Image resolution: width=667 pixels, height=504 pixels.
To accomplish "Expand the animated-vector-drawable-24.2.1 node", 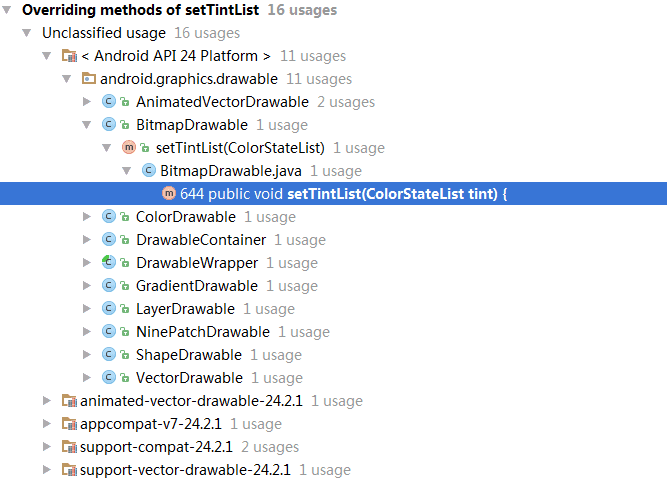I will coord(47,401).
